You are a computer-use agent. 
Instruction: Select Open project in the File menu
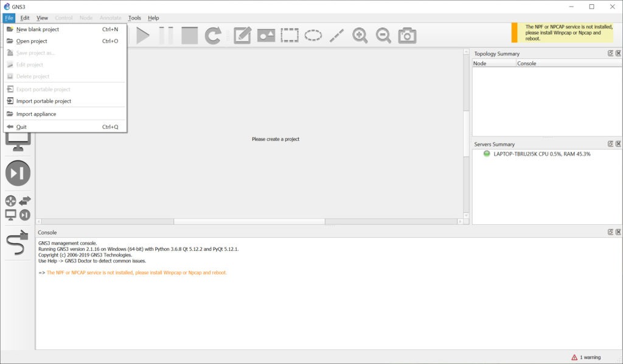(64, 41)
